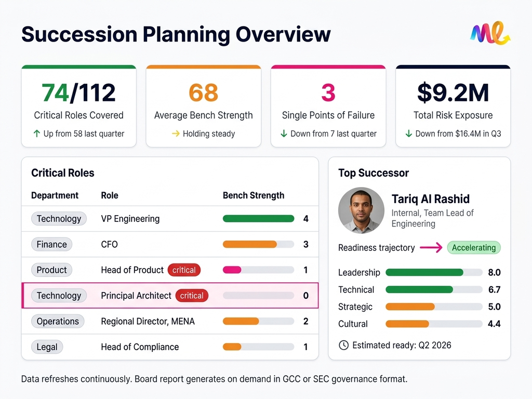Select the Regional Director, MENA row
532x399 pixels.
[x=148, y=321]
